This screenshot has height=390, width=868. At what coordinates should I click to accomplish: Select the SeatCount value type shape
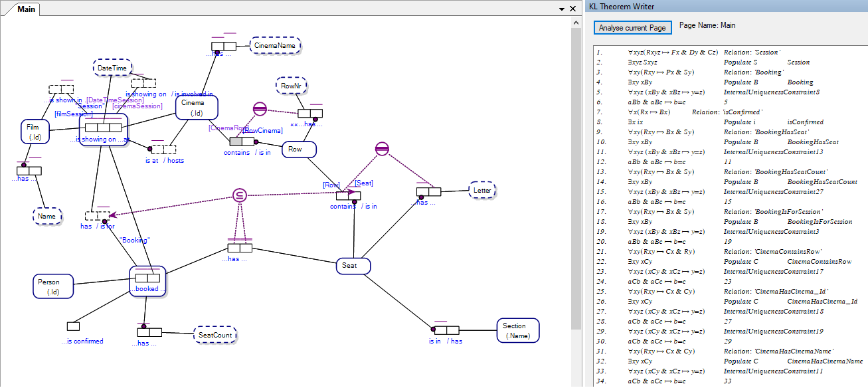pyautogui.click(x=215, y=335)
